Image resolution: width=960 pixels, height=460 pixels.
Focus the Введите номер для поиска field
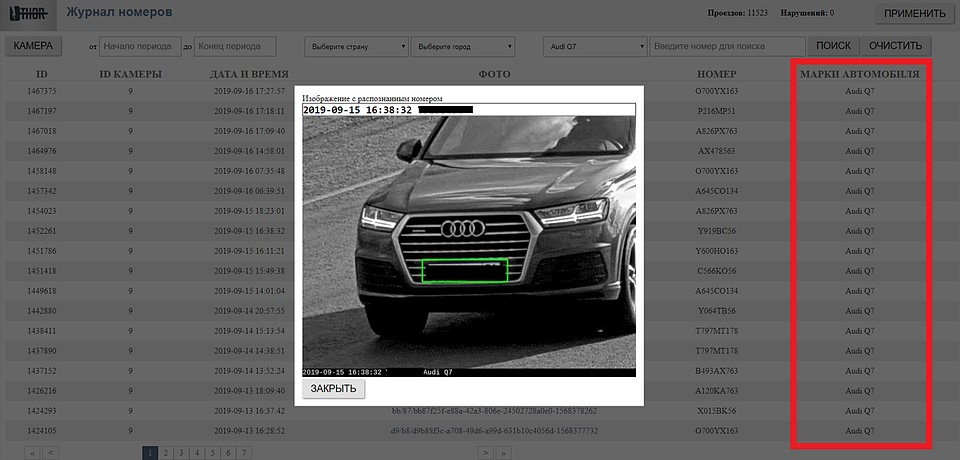727,47
